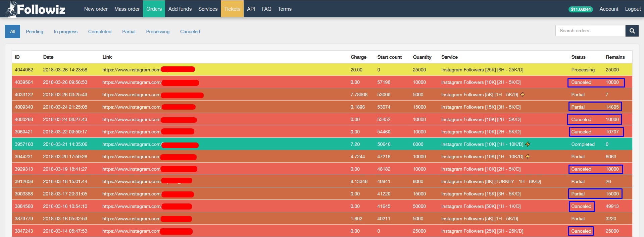Open Instagram link of order 3884588
644x237 pixels.
point(147,206)
